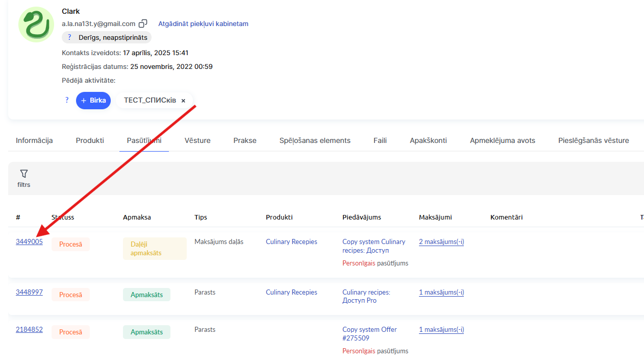Click Daļēji apmaksāts payment status badge

point(155,249)
